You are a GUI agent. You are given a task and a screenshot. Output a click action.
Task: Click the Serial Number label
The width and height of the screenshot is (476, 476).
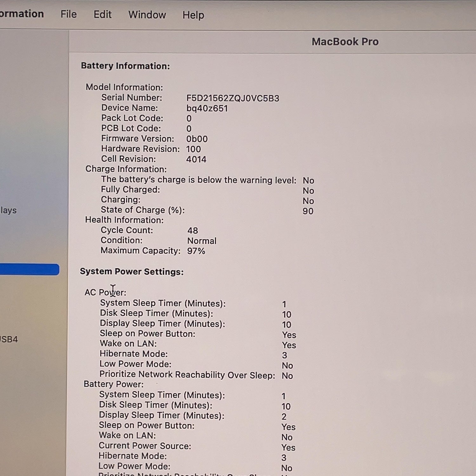(x=132, y=97)
